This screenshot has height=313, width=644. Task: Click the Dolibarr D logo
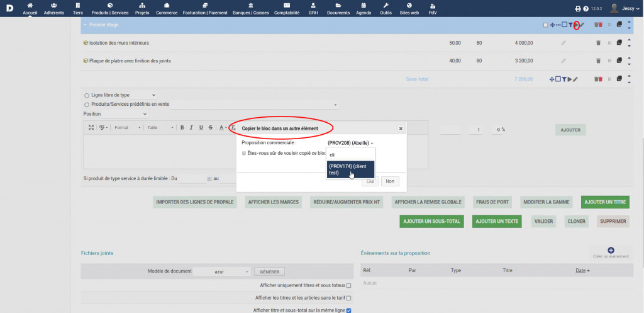click(x=9, y=8)
